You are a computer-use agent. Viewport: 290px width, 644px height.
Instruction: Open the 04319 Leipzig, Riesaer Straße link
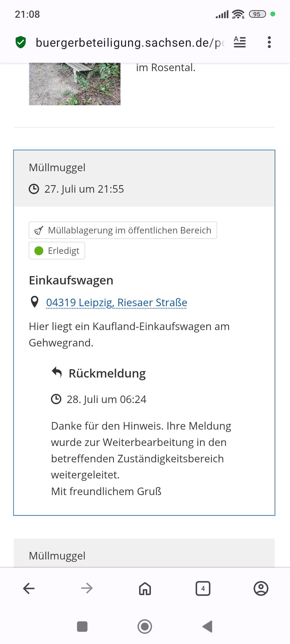click(117, 302)
